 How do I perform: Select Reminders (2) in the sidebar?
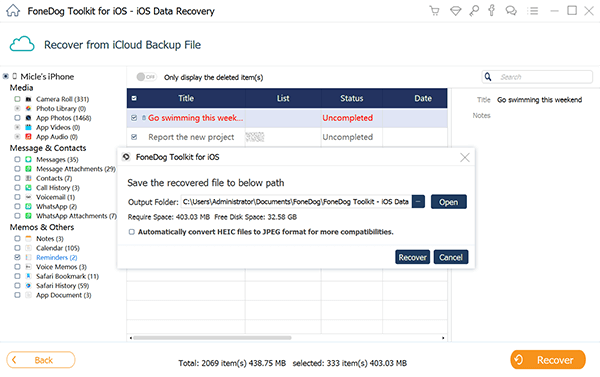(x=56, y=257)
